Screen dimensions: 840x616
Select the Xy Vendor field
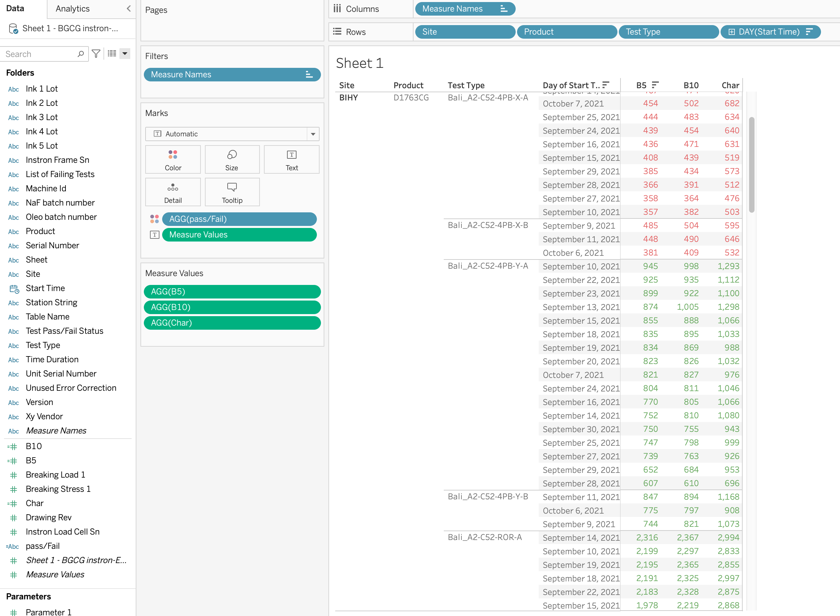coord(44,417)
